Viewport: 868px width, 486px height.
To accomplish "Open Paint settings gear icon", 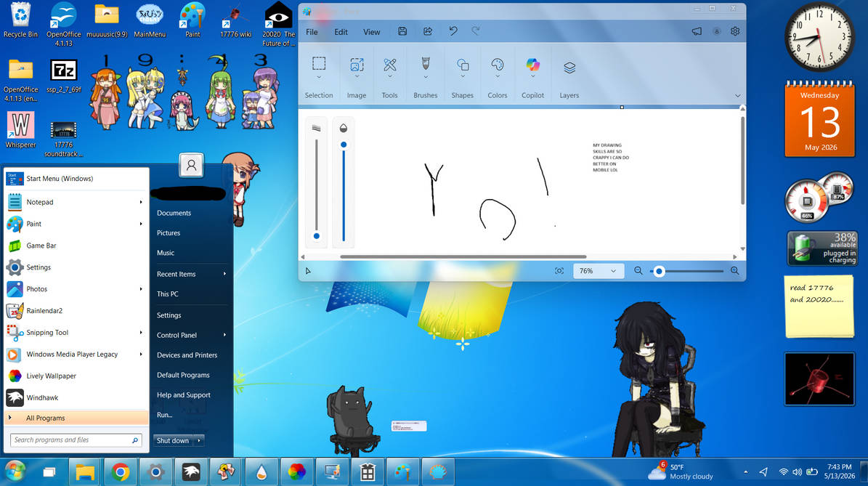I will 735,31.
